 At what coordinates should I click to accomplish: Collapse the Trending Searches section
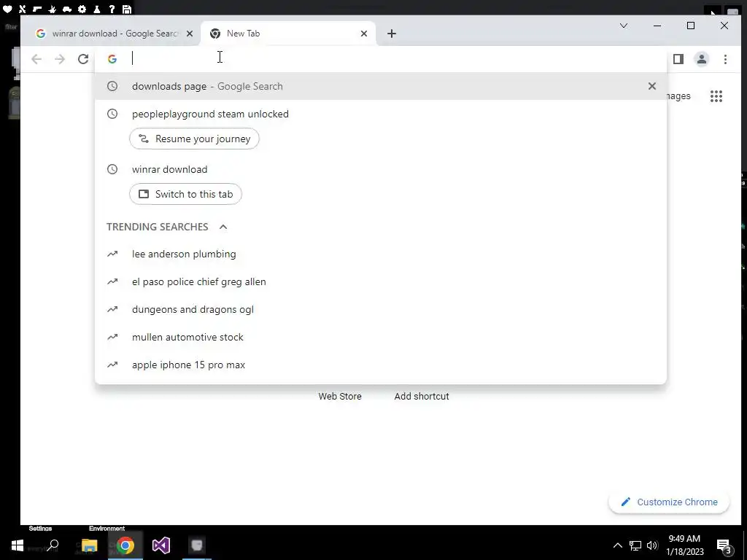(223, 227)
